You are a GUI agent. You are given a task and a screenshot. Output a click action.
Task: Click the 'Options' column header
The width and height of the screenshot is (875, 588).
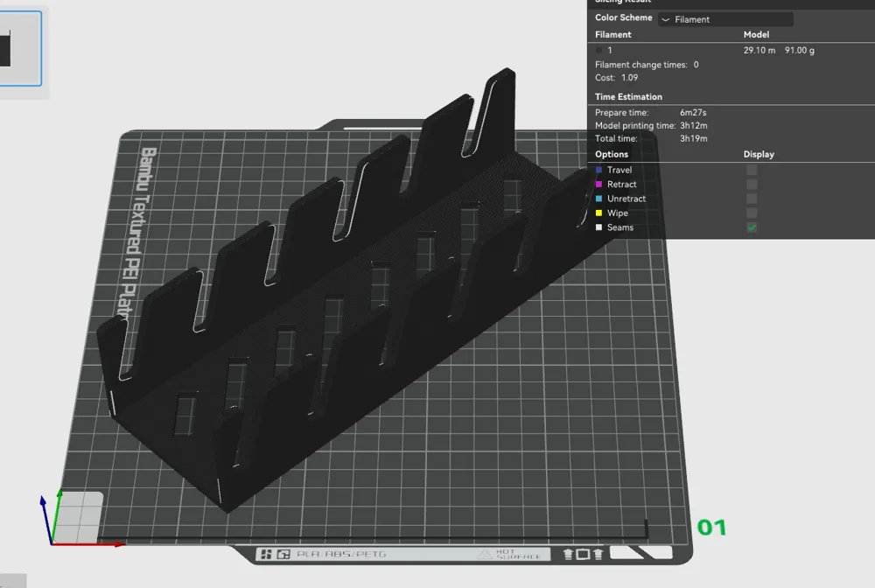pos(612,154)
